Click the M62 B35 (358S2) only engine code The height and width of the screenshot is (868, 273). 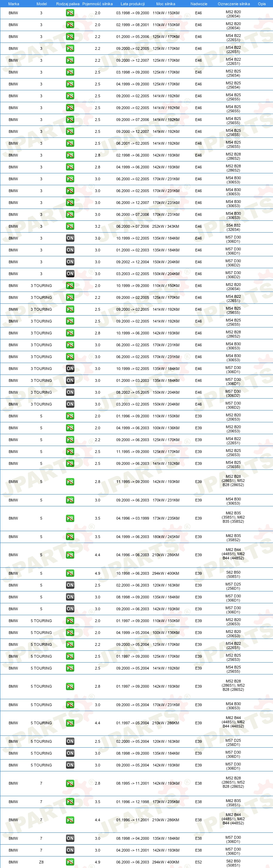pyautogui.click(x=233, y=538)
